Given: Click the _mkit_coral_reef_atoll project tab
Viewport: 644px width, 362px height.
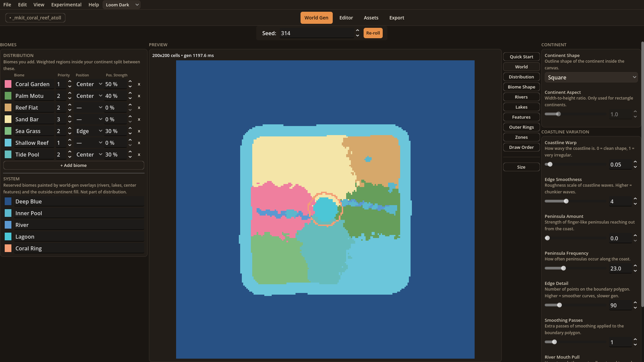Looking at the screenshot, I should click(x=35, y=18).
